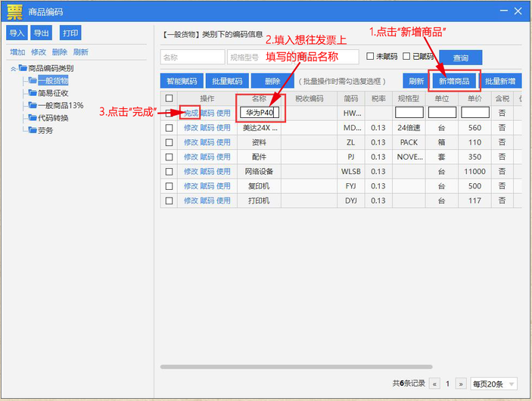This screenshot has width=532, height=401.
Task: Click the 智能赋码 button
Action: click(182, 81)
